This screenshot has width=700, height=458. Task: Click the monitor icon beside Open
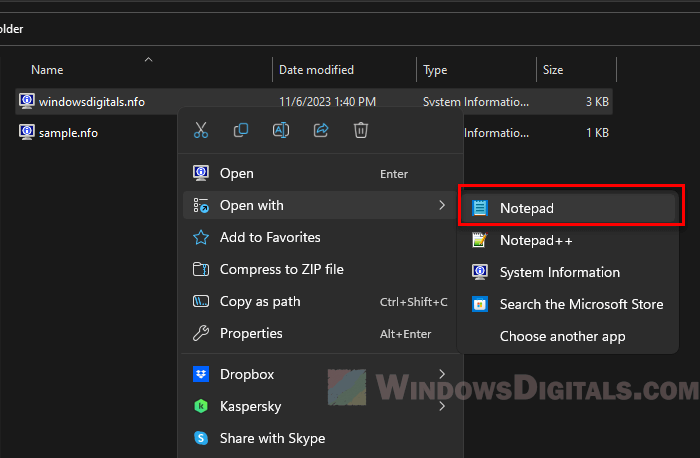pyautogui.click(x=201, y=173)
